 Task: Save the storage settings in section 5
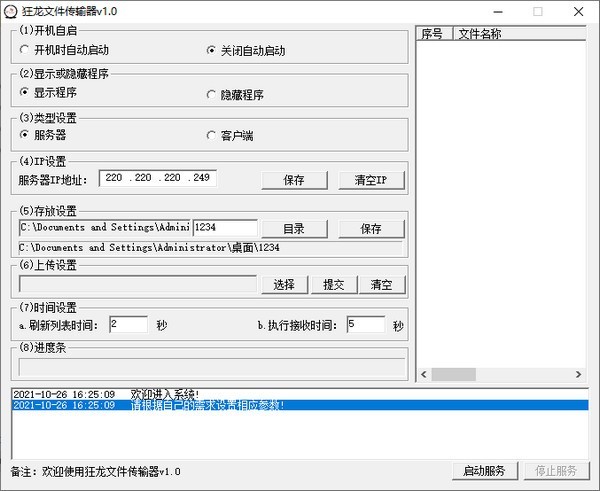(x=371, y=228)
